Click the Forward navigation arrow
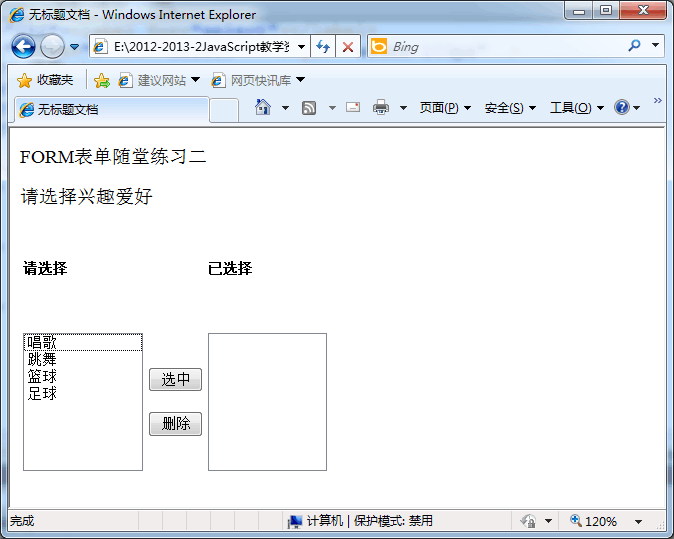The height and width of the screenshot is (539, 674). click(52, 46)
